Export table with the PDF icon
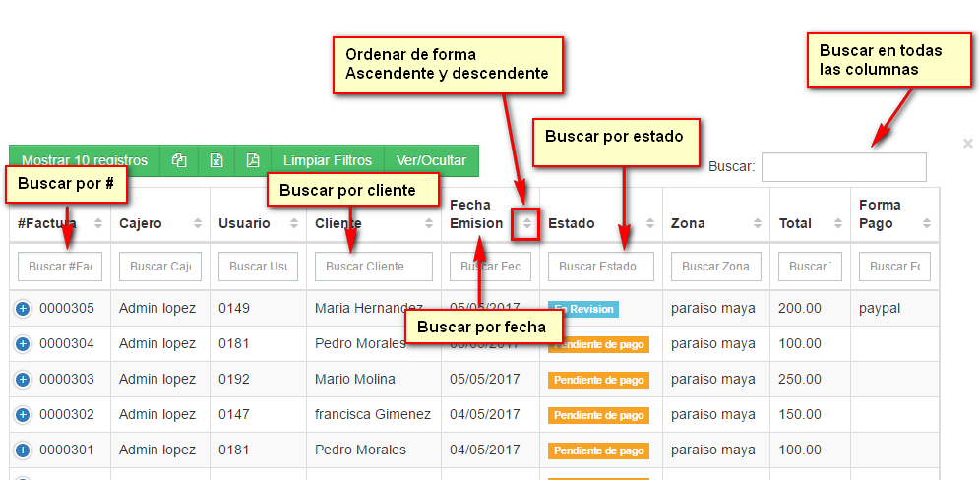Image resolution: width=980 pixels, height=480 pixels. [x=253, y=161]
